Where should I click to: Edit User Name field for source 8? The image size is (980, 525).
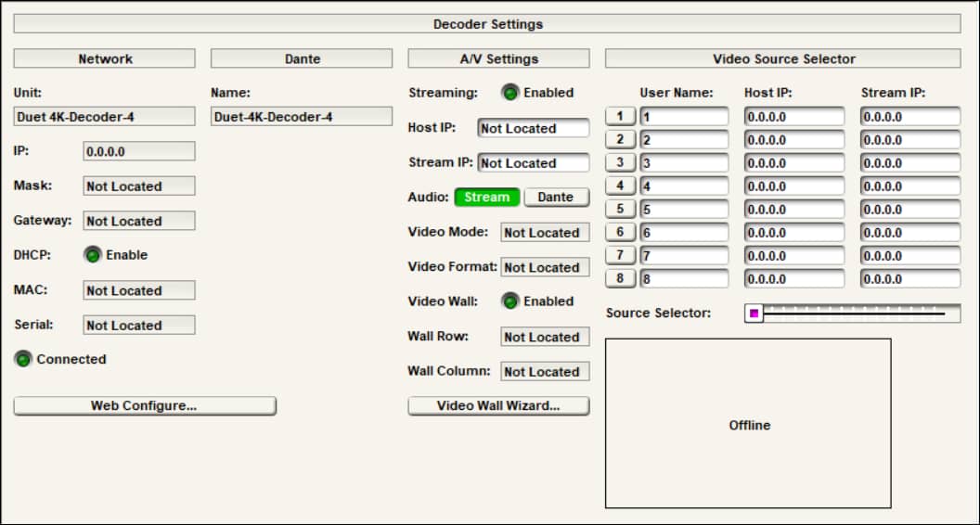tap(684, 279)
